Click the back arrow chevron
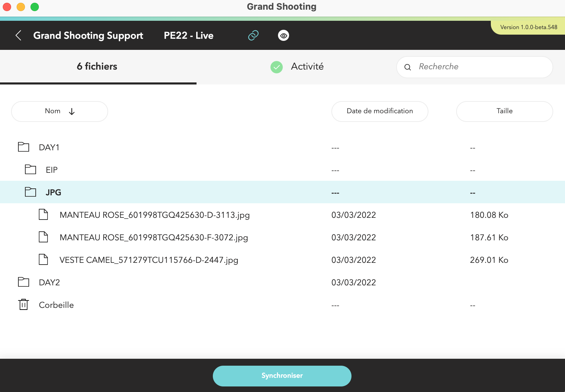The height and width of the screenshot is (392, 565). [x=18, y=35]
